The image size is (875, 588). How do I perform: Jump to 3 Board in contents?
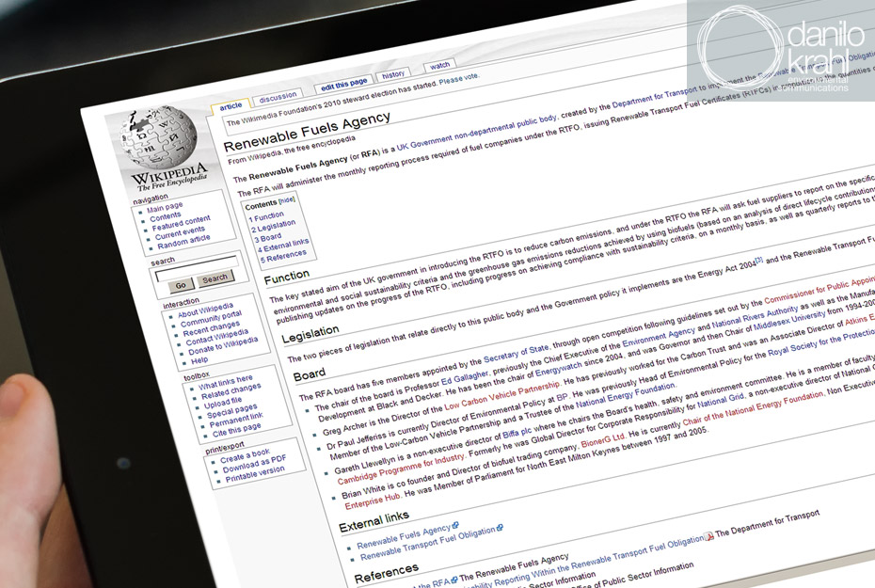[268, 238]
